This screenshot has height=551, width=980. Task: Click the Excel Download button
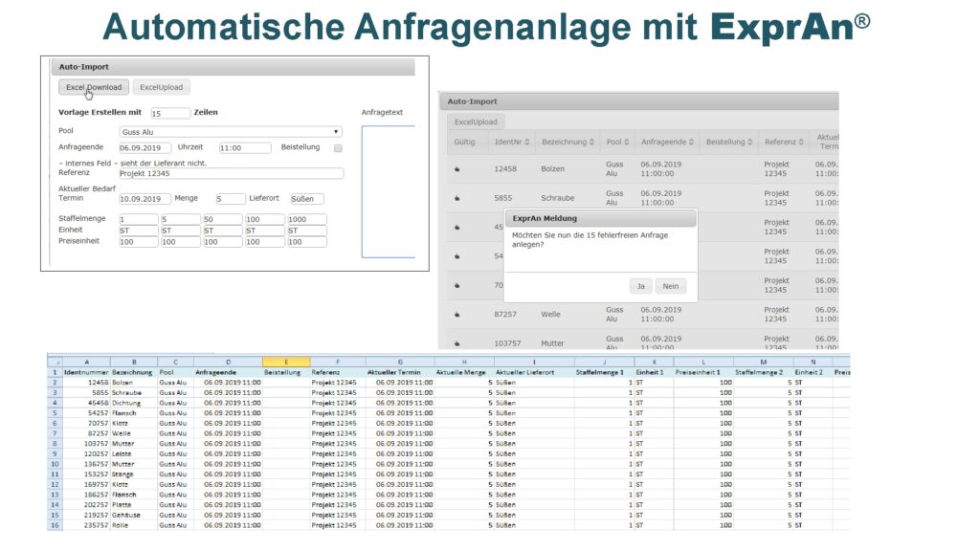94,87
